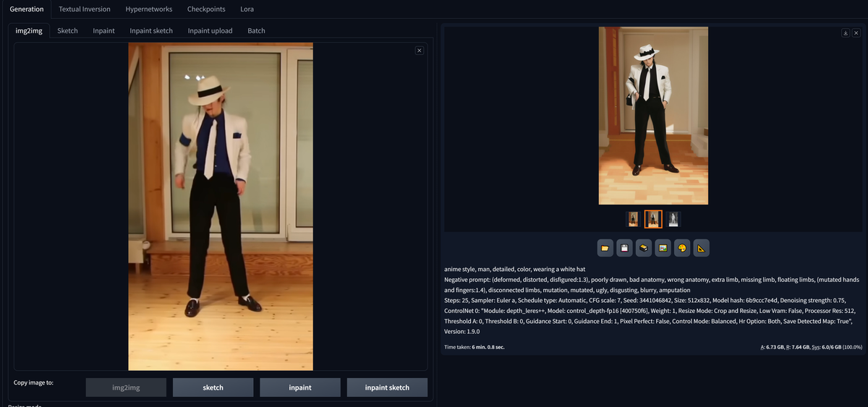The height and width of the screenshot is (407, 868).
Task: Click the 'Negative prompt' line of the info
Action: 652,284
